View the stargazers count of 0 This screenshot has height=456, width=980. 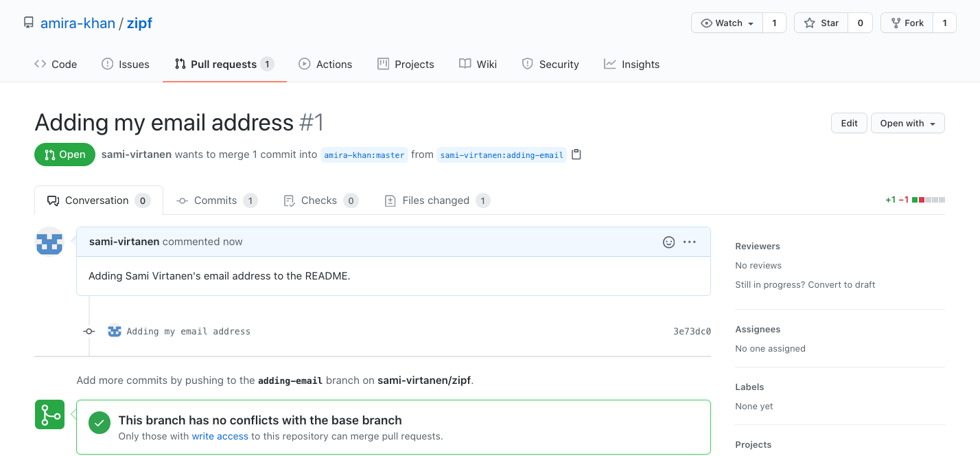point(860,23)
